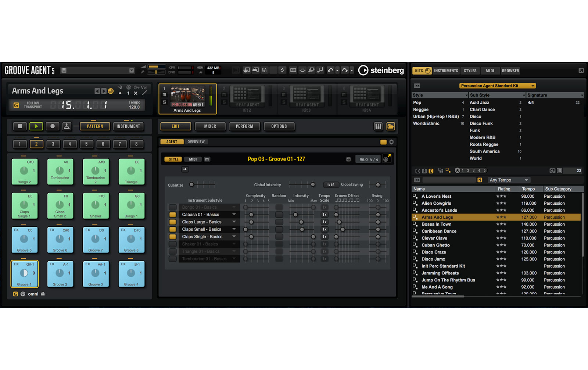The width and height of the screenshot is (588, 370).
Task: Click the Record button
Action: pyautogui.click(x=52, y=126)
